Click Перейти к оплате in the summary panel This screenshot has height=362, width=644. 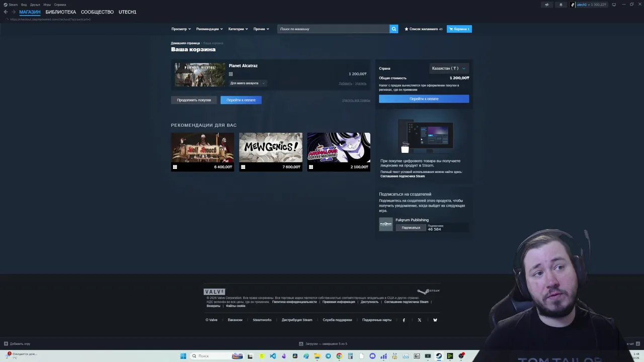tap(424, 99)
